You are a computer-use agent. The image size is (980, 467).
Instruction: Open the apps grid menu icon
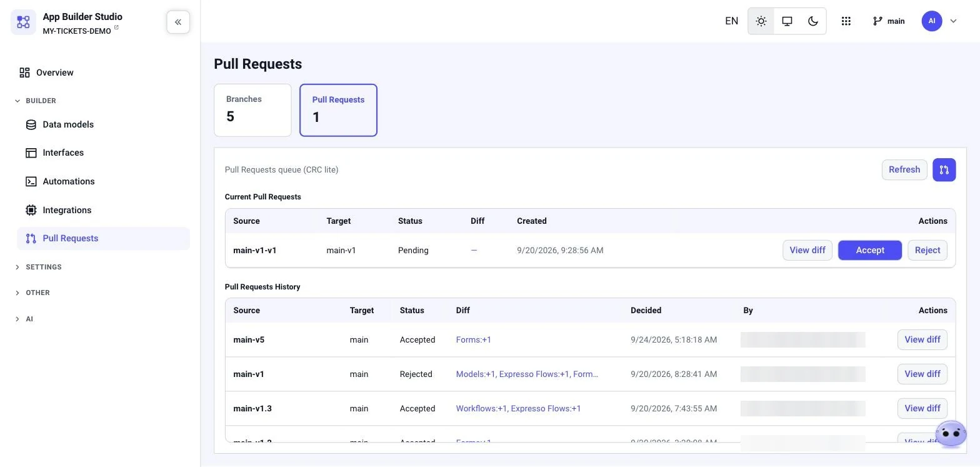coord(846,21)
